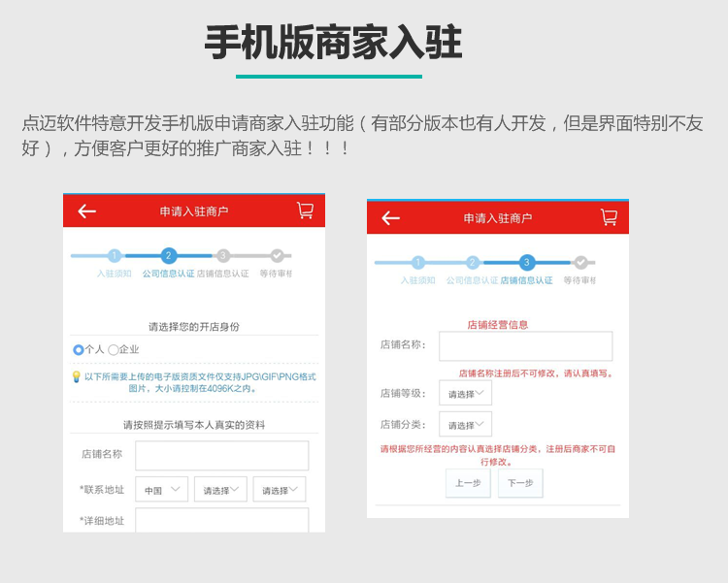Click the light bulb tip icon

[77, 376]
